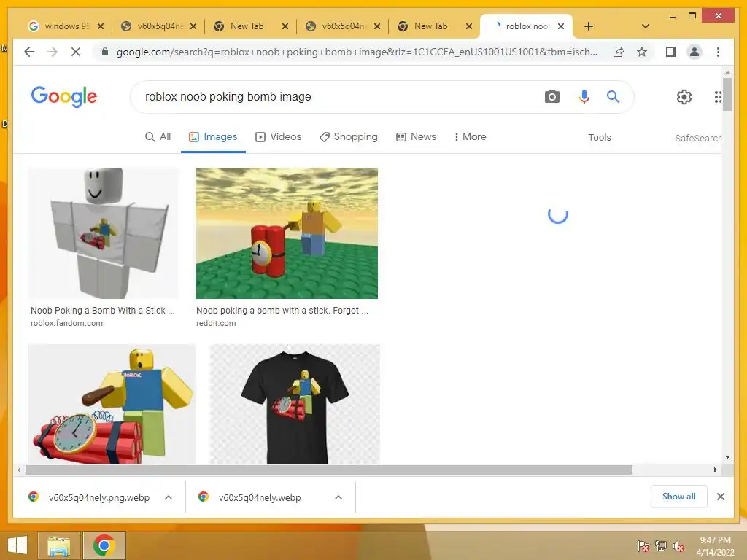Click the browser back arrow
Screen dimensions: 747x560
(29, 52)
